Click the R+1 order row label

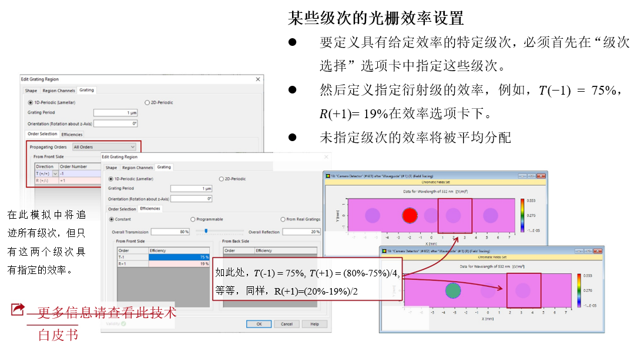coord(133,264)
